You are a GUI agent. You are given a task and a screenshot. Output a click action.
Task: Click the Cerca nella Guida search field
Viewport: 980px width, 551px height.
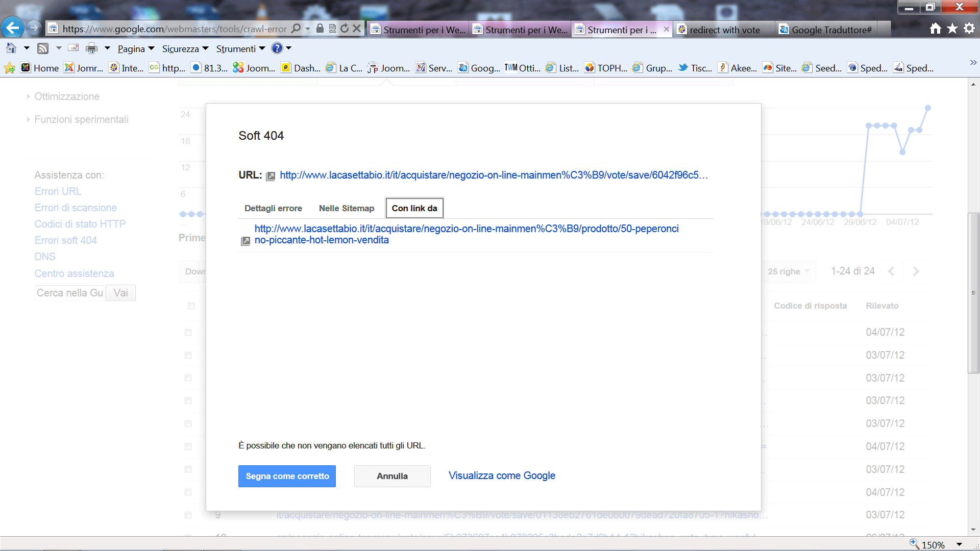point(70,293)
